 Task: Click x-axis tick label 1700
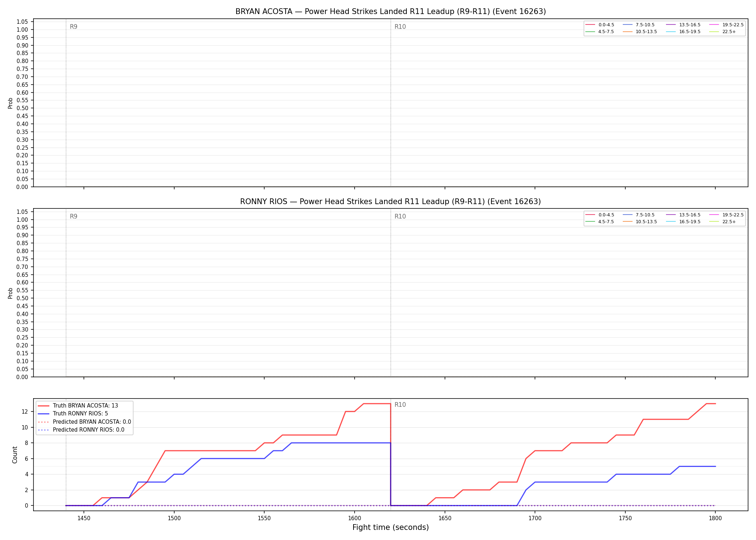pos(535,518)
